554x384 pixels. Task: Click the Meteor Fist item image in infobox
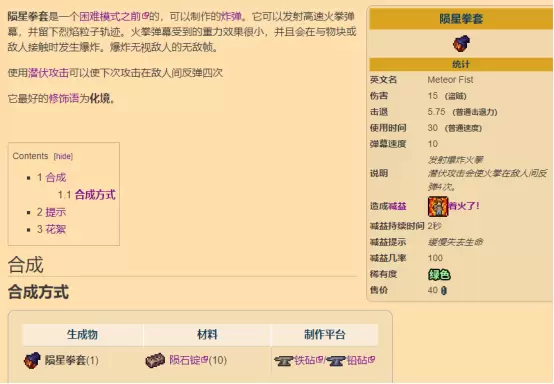(461, 43)
